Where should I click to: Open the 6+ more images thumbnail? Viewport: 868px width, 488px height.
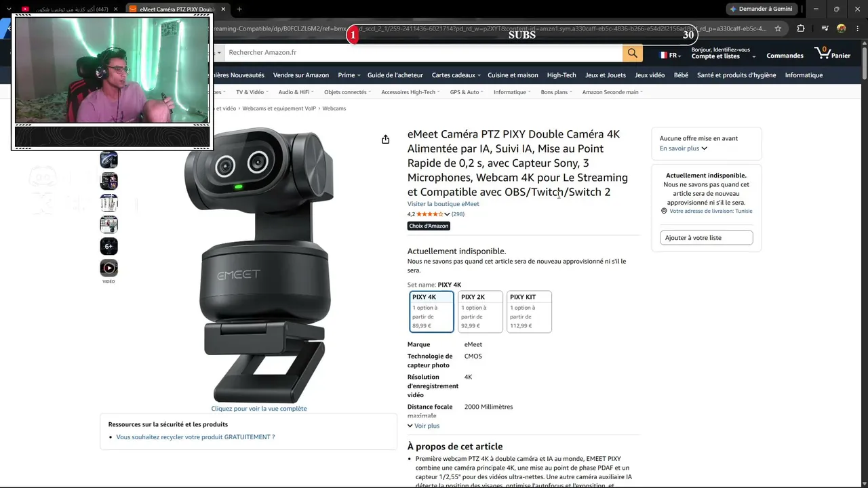pos(108,246)
